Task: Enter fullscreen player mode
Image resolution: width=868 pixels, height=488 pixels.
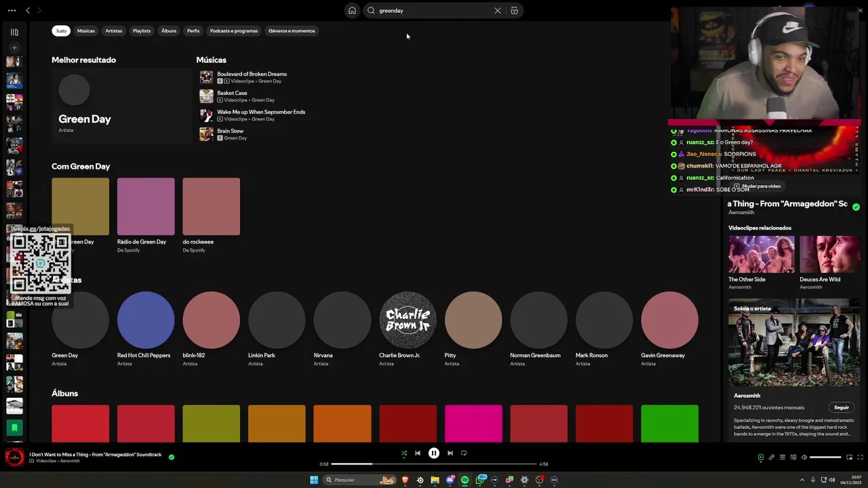Action: pyautogui.click(x=861, y=457)
